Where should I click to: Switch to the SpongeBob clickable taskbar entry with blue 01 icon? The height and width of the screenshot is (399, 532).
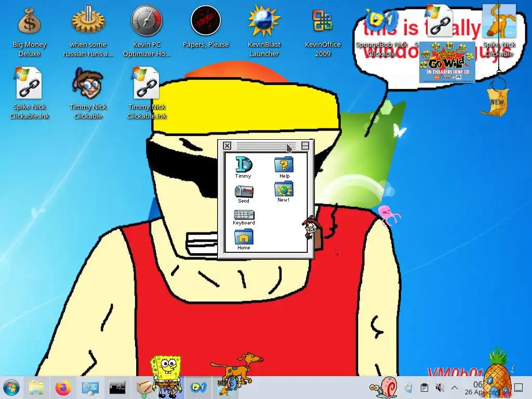pyautogui.click(x=198, y=388)
